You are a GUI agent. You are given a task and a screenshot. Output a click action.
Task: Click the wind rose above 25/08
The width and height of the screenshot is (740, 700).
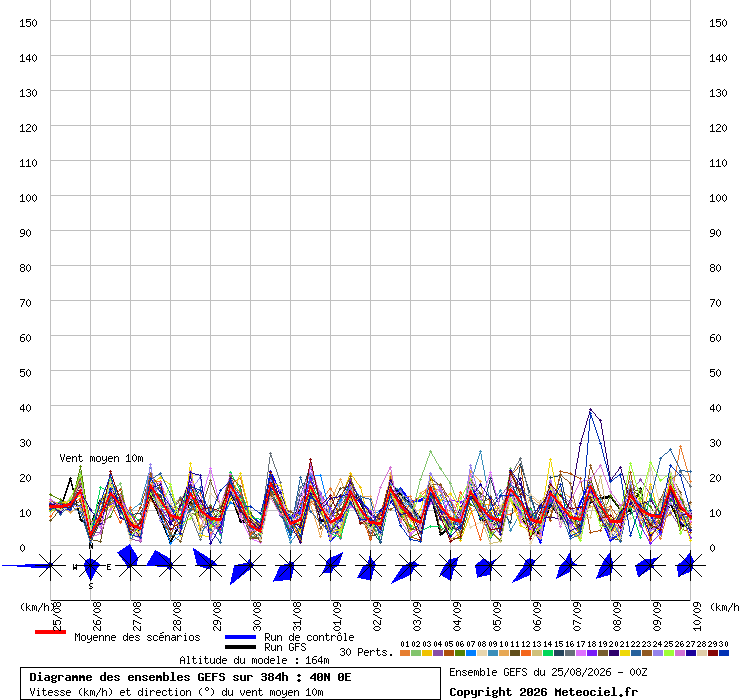coord(50,565)
